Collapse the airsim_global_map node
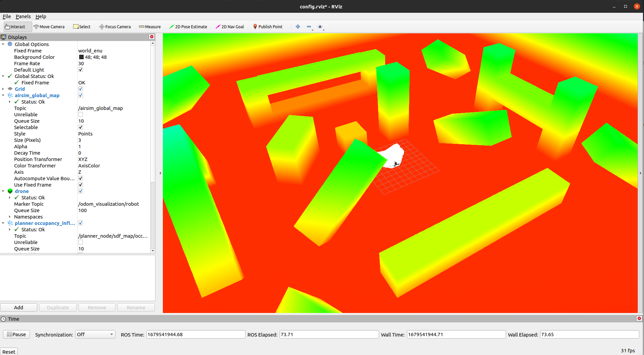644x355 pixels. pyautogui.click(x=3, y=95)
